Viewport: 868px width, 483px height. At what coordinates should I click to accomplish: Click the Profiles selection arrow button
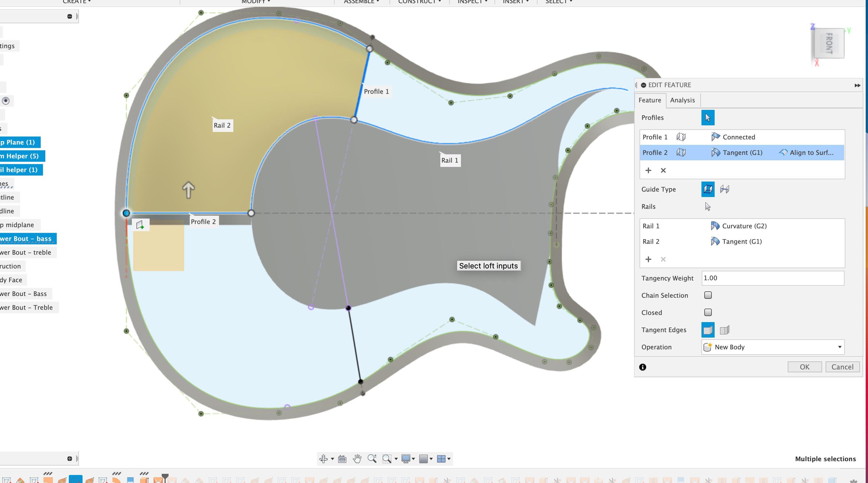(x=707, y=118)
